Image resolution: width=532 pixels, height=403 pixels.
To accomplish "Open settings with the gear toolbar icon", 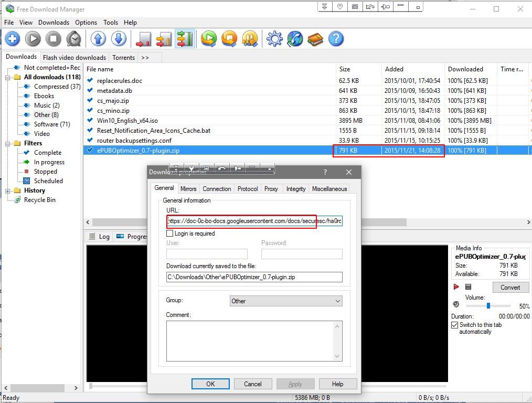I will pyautogui.click(x=274, y=39).
